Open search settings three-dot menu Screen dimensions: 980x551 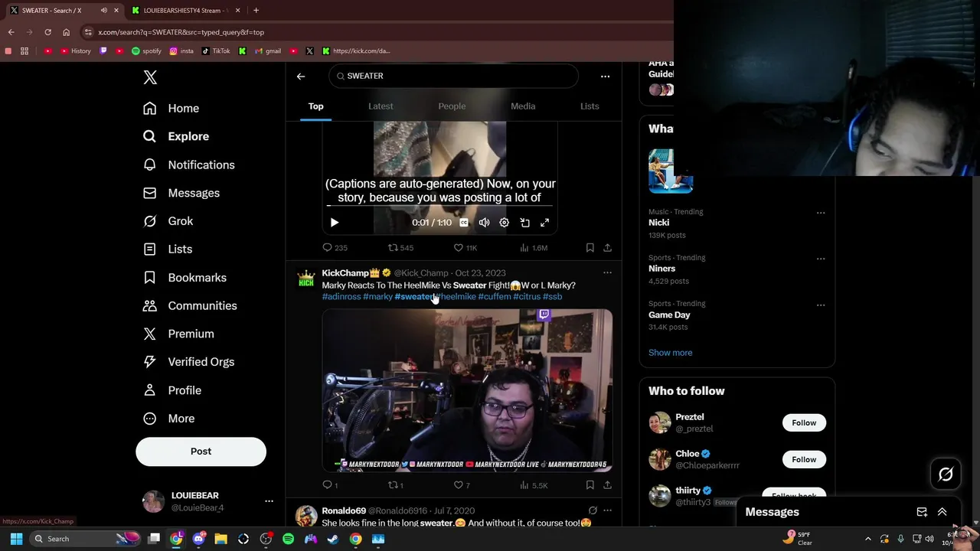tap(605, 76)
